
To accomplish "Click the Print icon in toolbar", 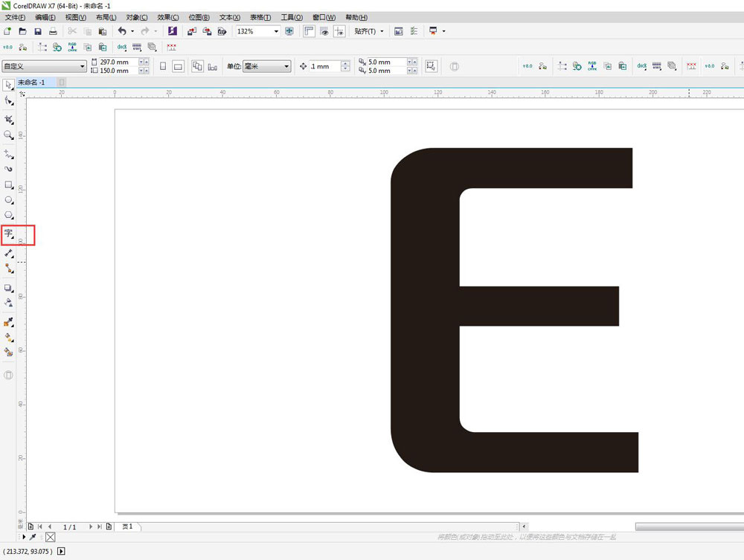I will coord(53,31).
